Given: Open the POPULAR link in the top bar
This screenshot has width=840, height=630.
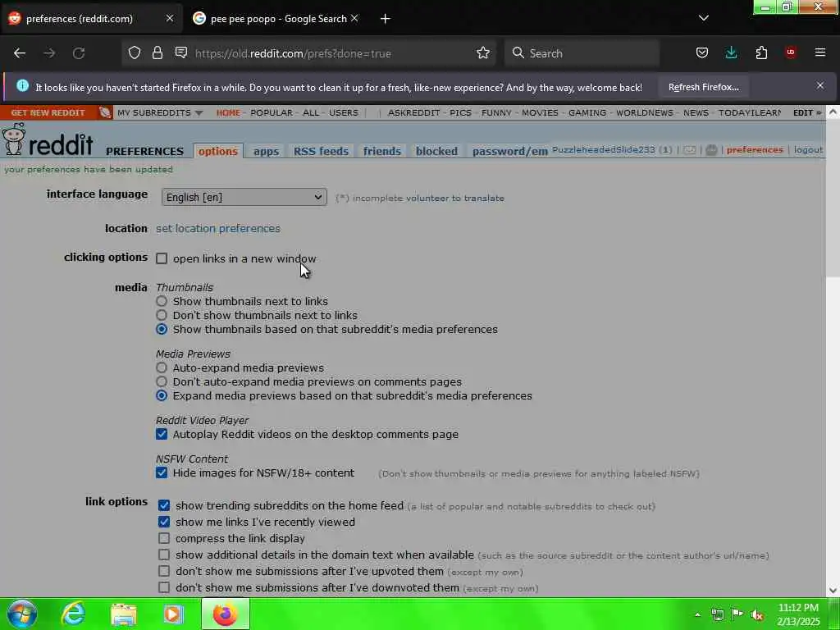Looking at the screenshot, I should point(272,112).
